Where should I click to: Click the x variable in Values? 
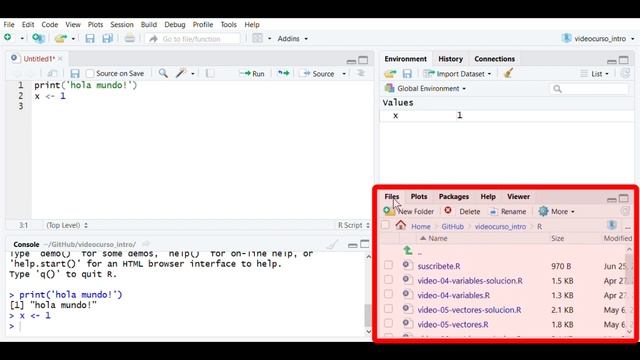pos(395,116)
